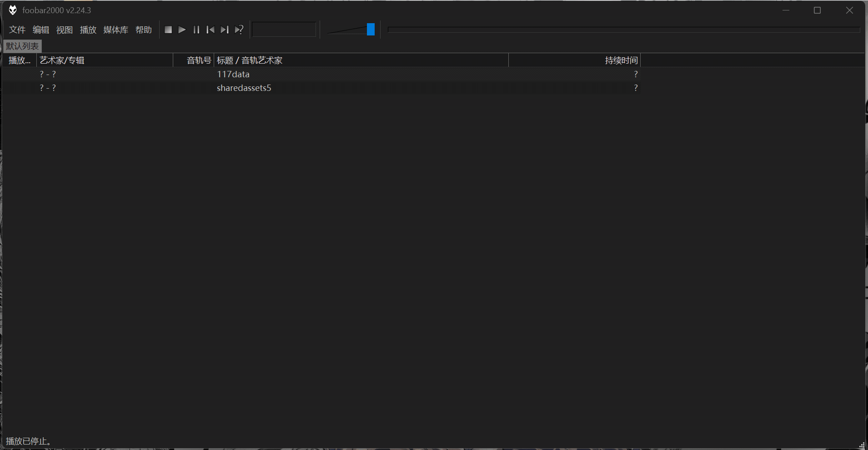The width and height of the screenshot is (868, 450).
Task: Click the window resize grip in the status bar
Action: [862, 445]
